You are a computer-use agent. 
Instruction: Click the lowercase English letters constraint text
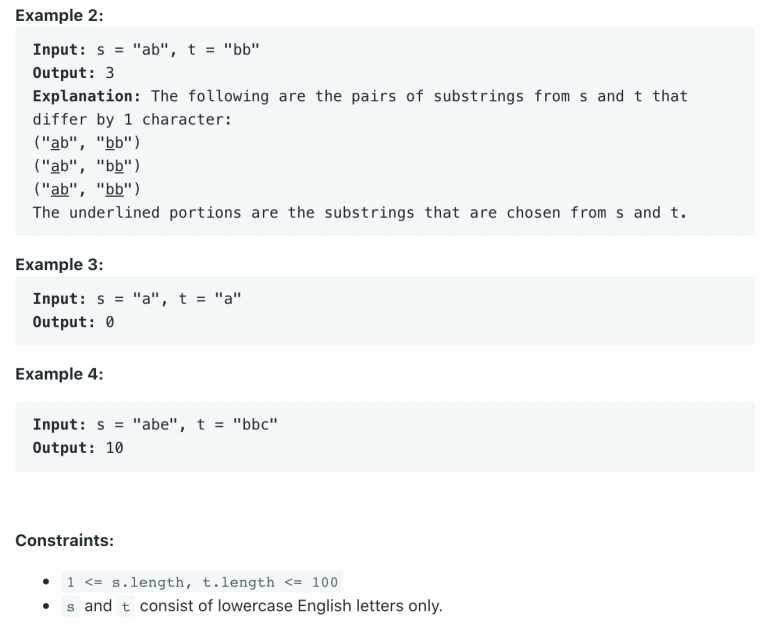click(x=291, y=606)
